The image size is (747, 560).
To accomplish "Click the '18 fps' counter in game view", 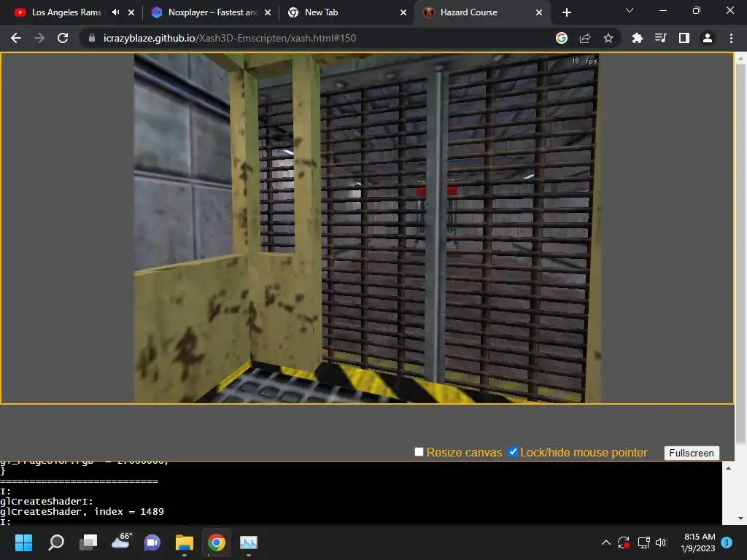I will tap(584, 61).
